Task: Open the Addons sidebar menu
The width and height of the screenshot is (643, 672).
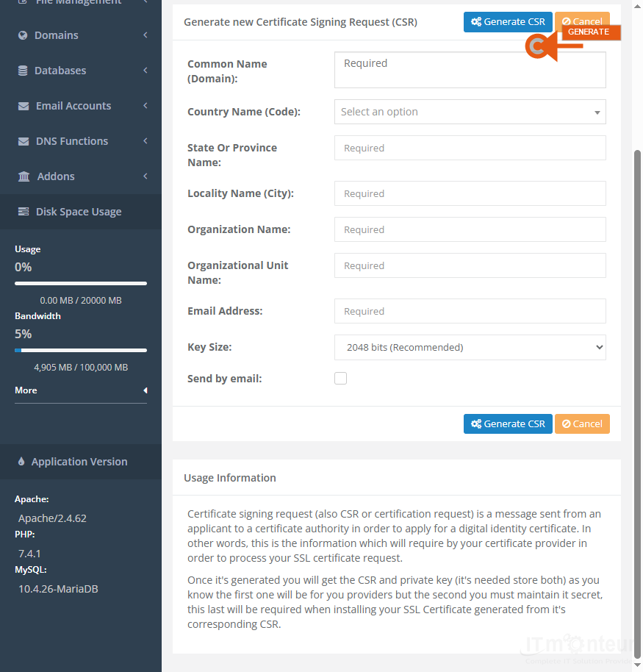Action: click(81, 176)
